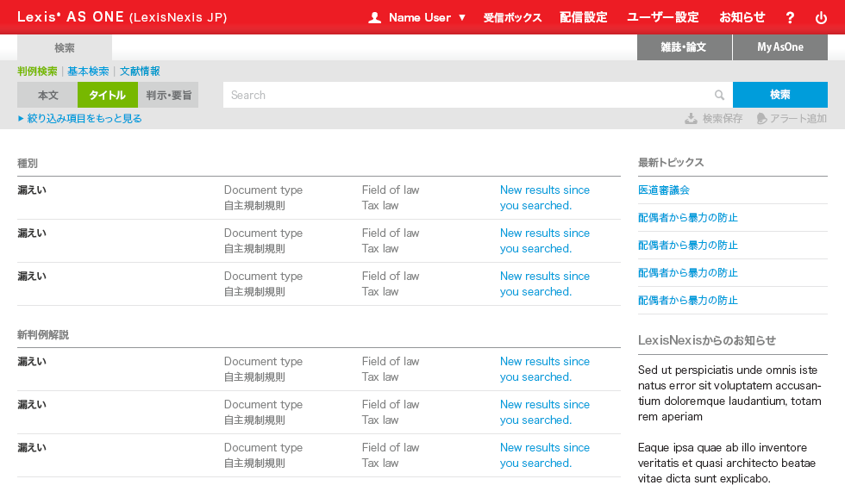This screenshot has width=845, height=504.
Task: Click the blue 検索 button
Action: tap(780, 95)
